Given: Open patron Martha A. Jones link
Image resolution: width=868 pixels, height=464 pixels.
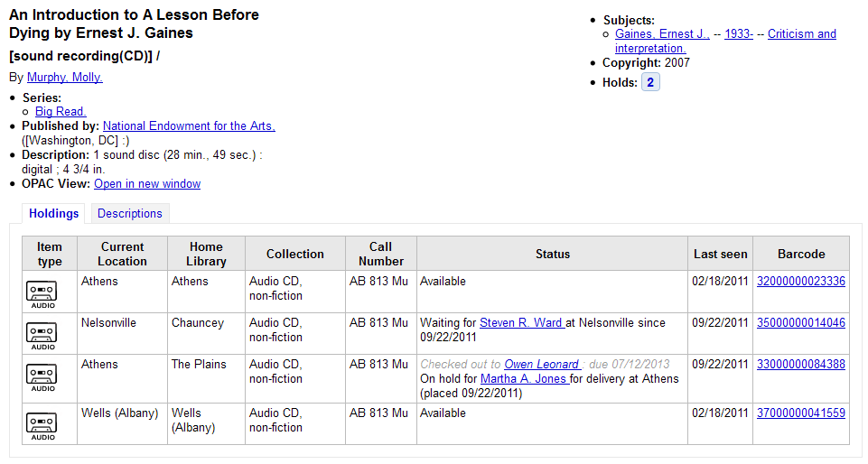Looking at the screenshot, I should [524, 379].
